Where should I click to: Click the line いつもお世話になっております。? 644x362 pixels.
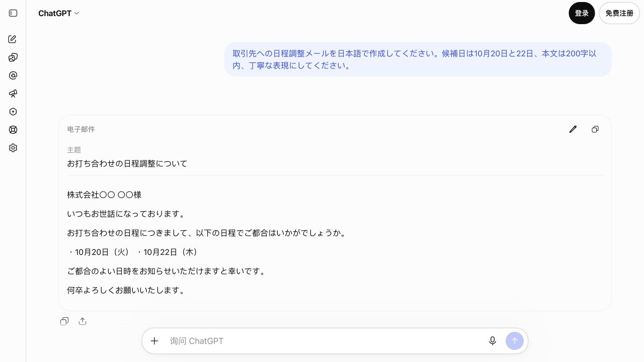point(127,214)
